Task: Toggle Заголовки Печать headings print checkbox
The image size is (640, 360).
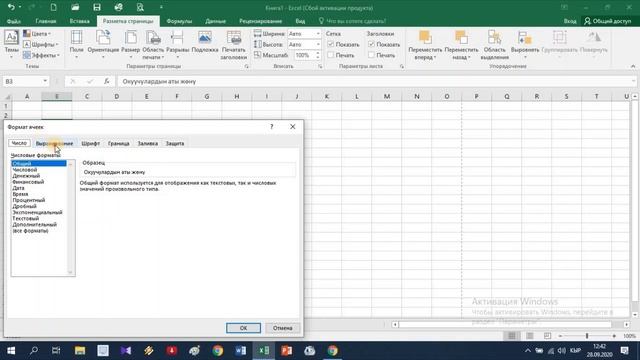Action: [x=371, y=55]
